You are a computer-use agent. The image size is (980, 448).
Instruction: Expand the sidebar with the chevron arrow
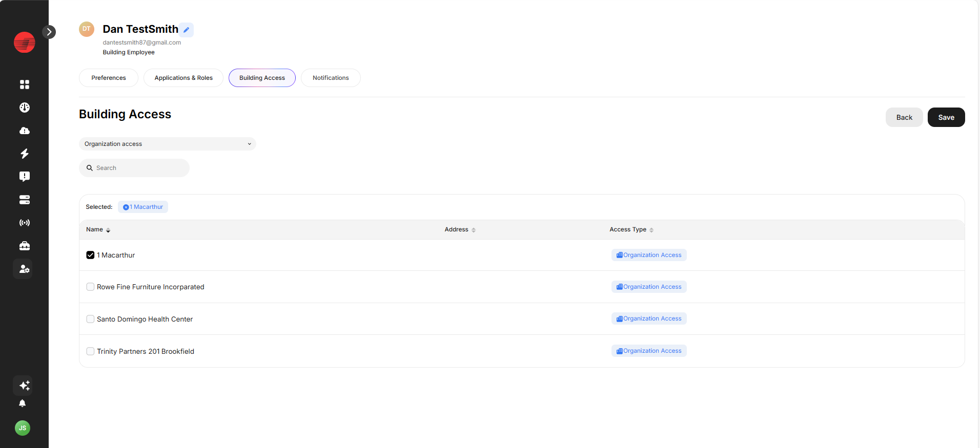pyautogui.click(x=49, y=32)
